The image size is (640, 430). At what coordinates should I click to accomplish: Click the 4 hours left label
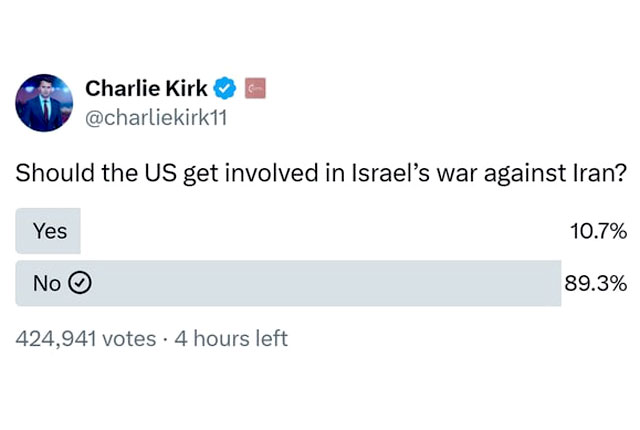[231, 339]
